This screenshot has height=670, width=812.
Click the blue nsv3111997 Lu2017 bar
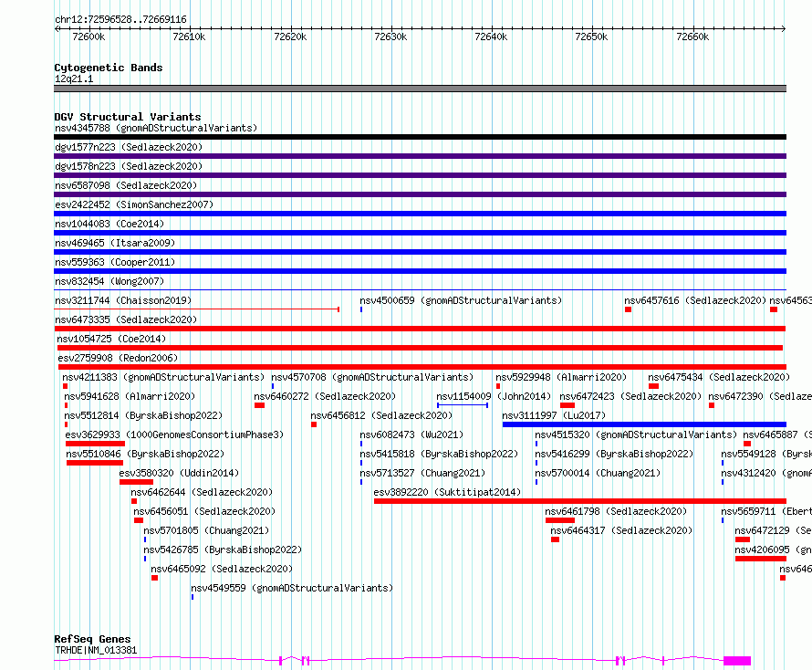[x=644, y=424]
